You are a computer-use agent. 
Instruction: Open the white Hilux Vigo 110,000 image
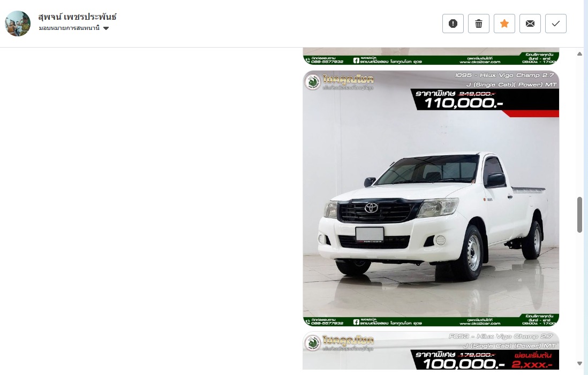[431, 198]
